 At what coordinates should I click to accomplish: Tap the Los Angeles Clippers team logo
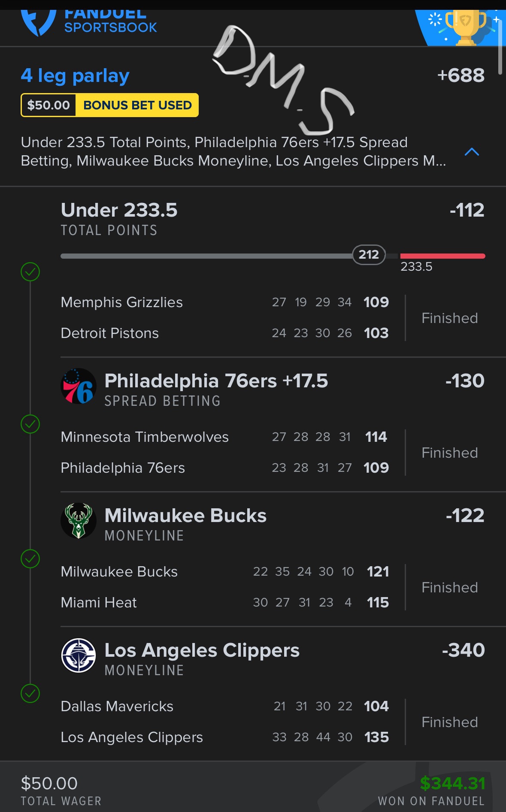pyautogui.click(x=79, y=655)
